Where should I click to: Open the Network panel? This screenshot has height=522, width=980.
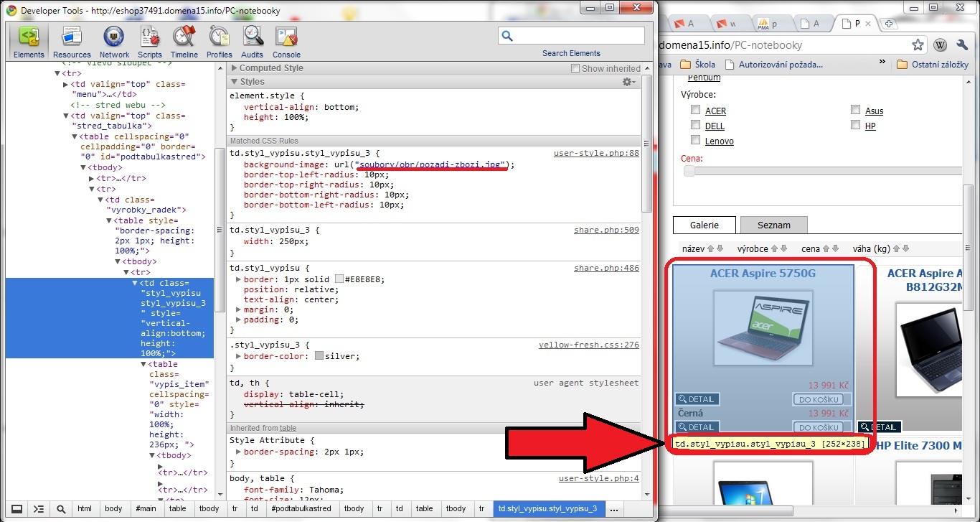point(114,42)
